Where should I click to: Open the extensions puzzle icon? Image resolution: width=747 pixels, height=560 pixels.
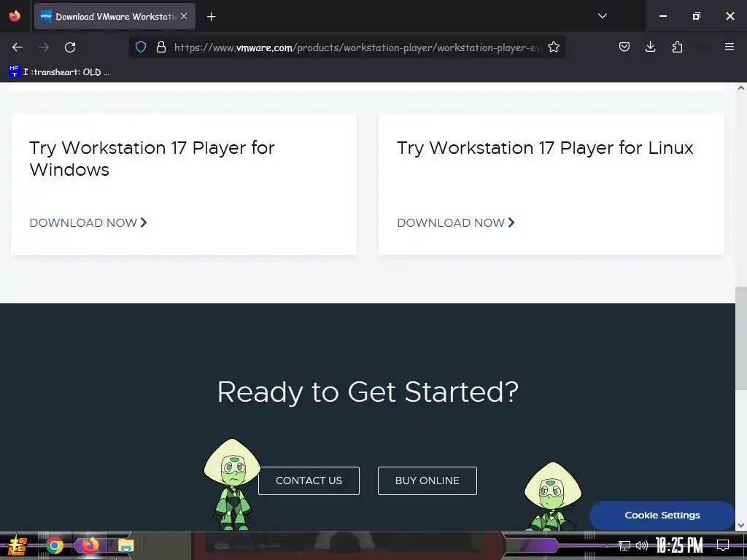click(677, 47)
